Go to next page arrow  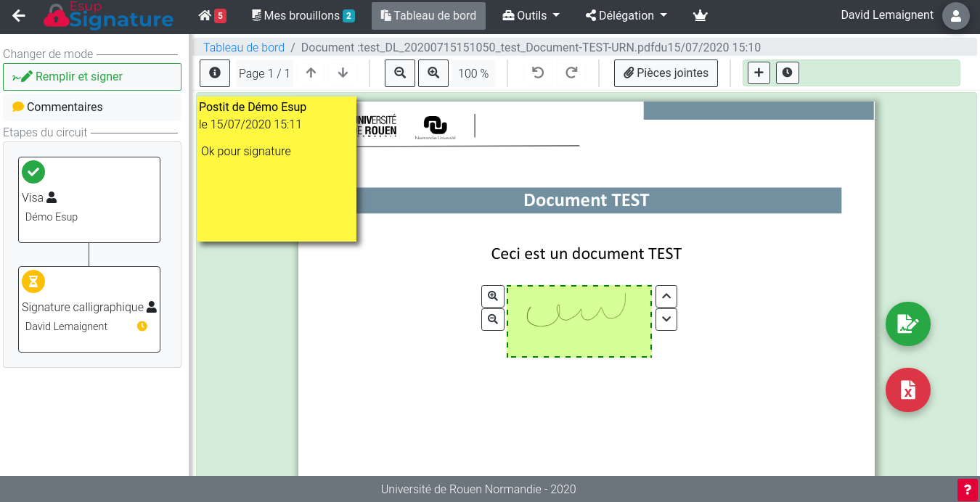click(x=343, y=73)
